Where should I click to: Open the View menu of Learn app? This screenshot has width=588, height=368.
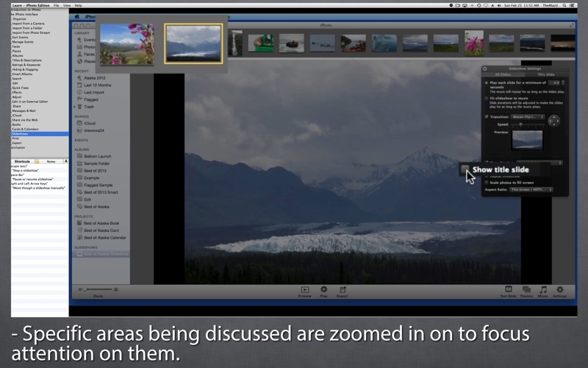click(x=67, y=6)
